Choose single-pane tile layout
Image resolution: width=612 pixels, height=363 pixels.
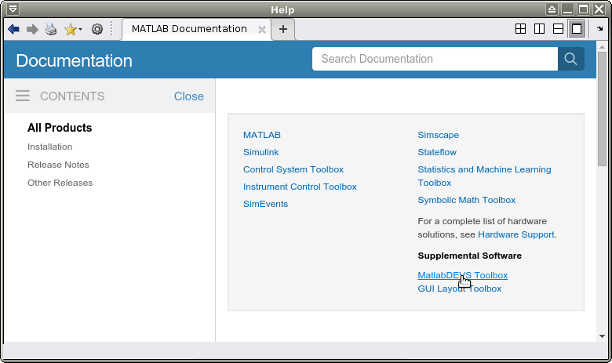[577, 29]
